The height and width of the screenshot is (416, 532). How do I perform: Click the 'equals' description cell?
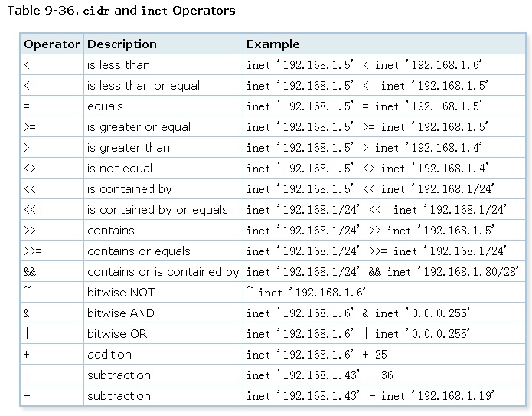[105, 106]
